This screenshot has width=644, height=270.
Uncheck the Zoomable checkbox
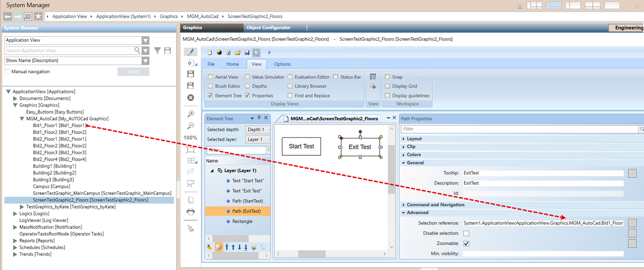pyautogui.click(x=466, y=244)
